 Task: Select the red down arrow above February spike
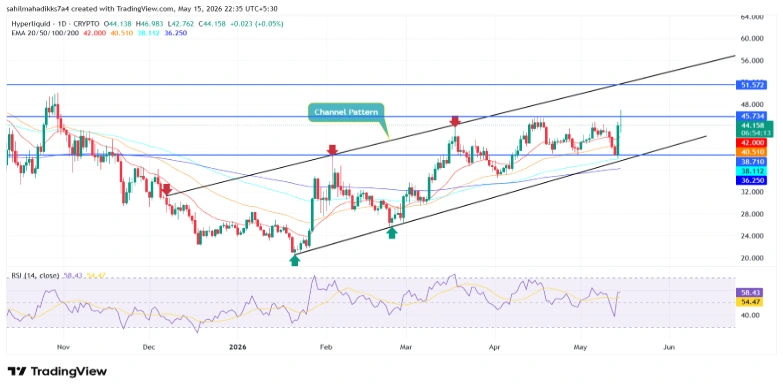[333, 150]
